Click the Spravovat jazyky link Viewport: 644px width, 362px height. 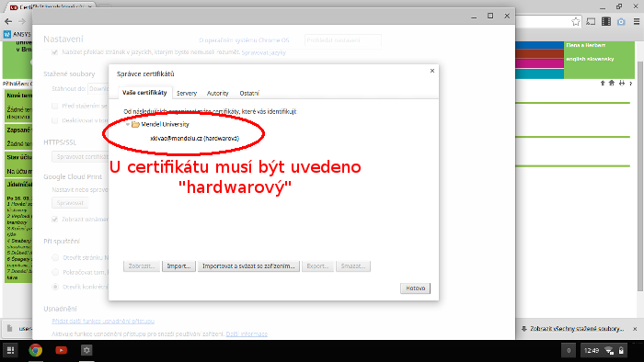pyautogui.click(x=264, y=52)
